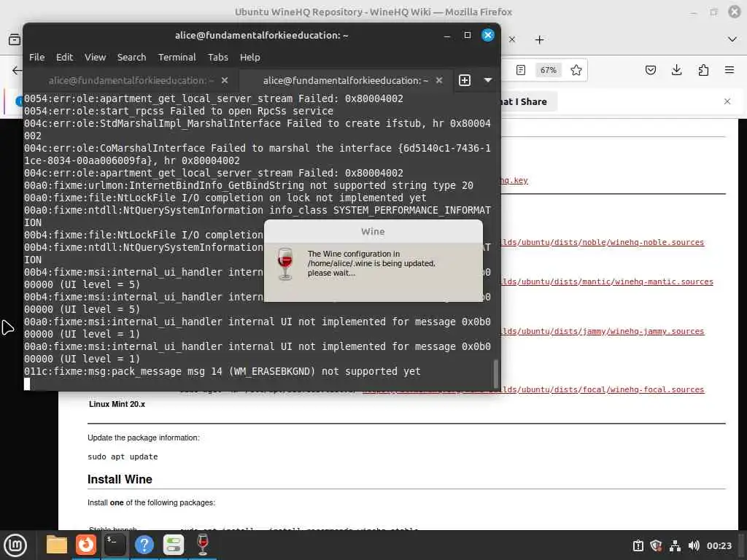Close the second terminal tab
Image resolution: width=747 pixels, height=560 pixels.
(439, 80)
